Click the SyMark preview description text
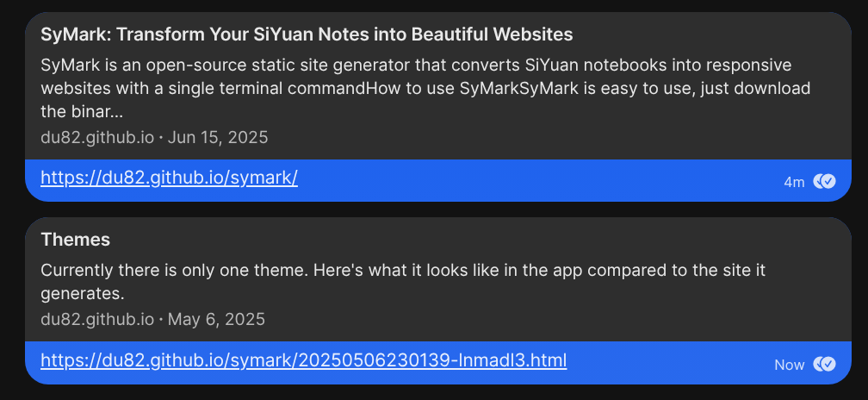The height and width of the screenshot is (400, 868). [425, 89]
